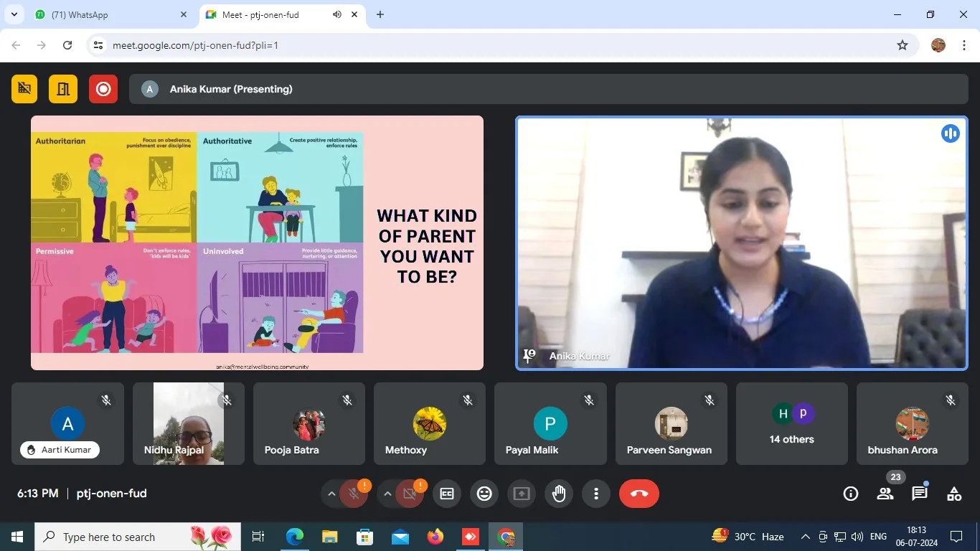Toggle the microphone on or off
This screenshot has width=980, height=551.
(x=353, y=494)
